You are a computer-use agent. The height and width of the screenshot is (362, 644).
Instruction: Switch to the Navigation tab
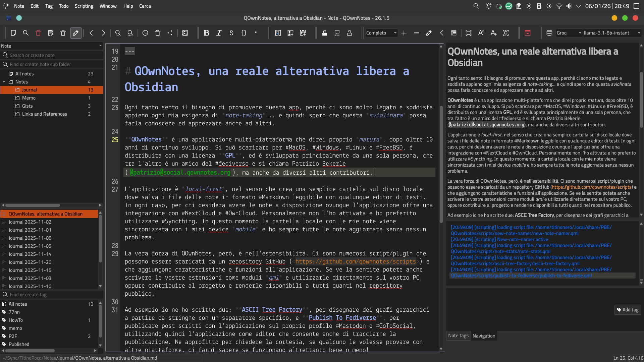point(484,336)
